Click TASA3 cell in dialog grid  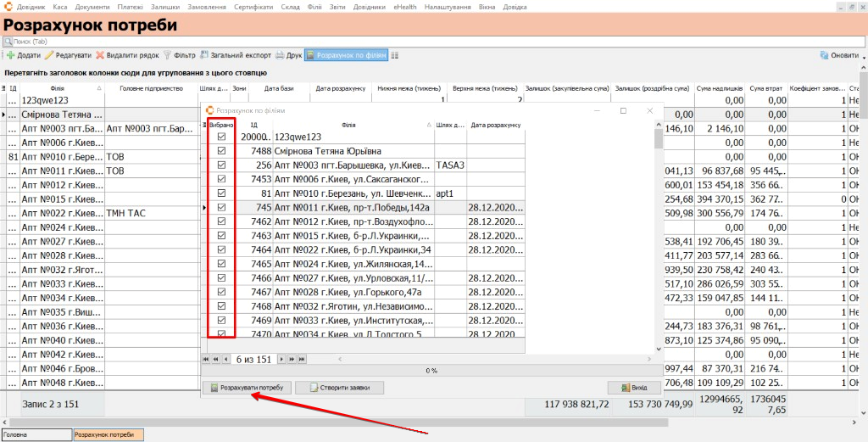(450, 165)
